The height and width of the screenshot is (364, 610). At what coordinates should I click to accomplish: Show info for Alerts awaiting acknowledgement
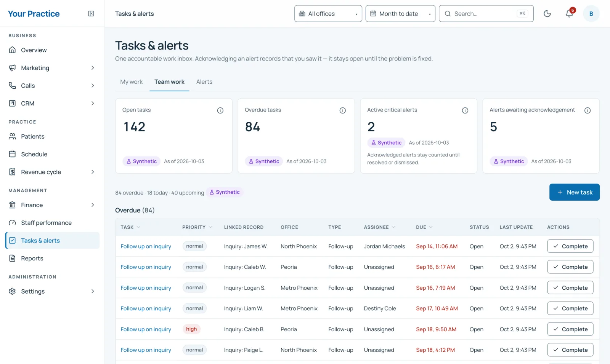click(588, 110)
